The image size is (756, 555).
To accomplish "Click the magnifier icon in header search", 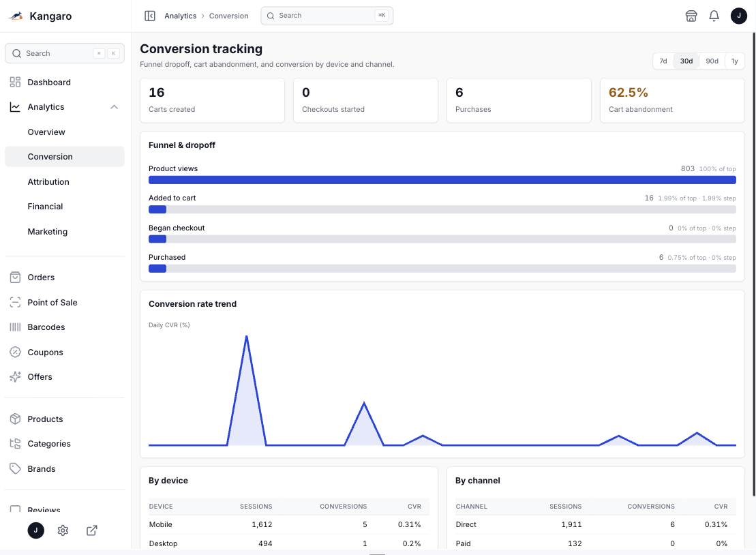I will 271,16.
